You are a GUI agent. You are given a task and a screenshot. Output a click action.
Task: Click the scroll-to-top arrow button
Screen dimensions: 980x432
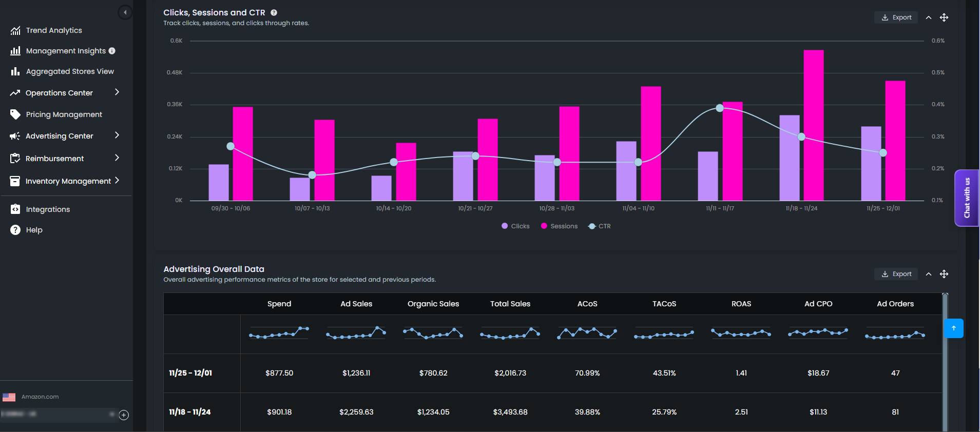[x=953, y=328]
